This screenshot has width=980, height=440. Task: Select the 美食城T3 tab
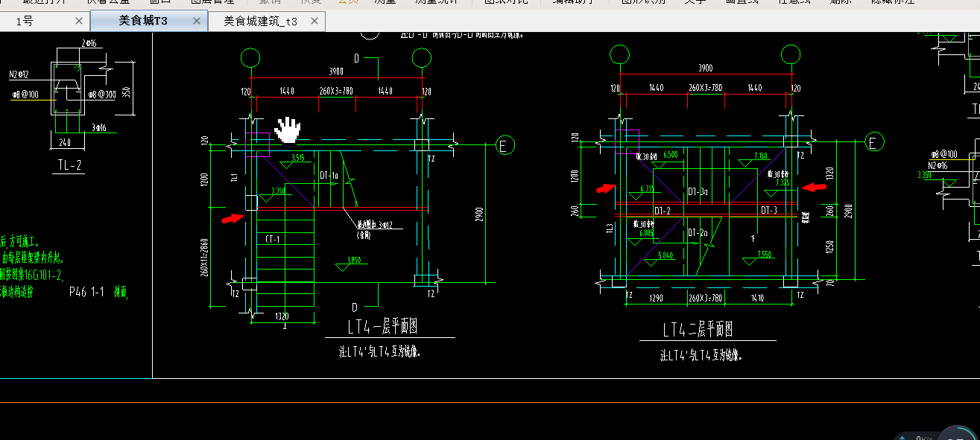[143, 21]
